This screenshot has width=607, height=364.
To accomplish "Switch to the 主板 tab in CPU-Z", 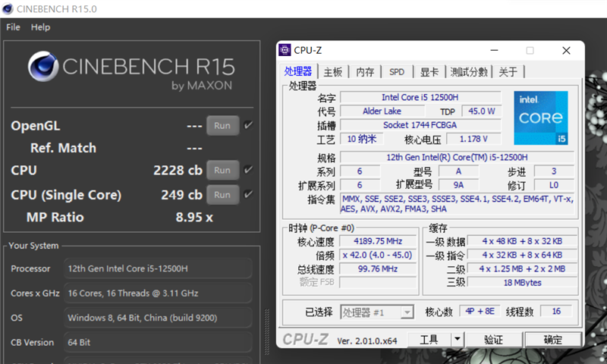I will click(x=333, y=72).
